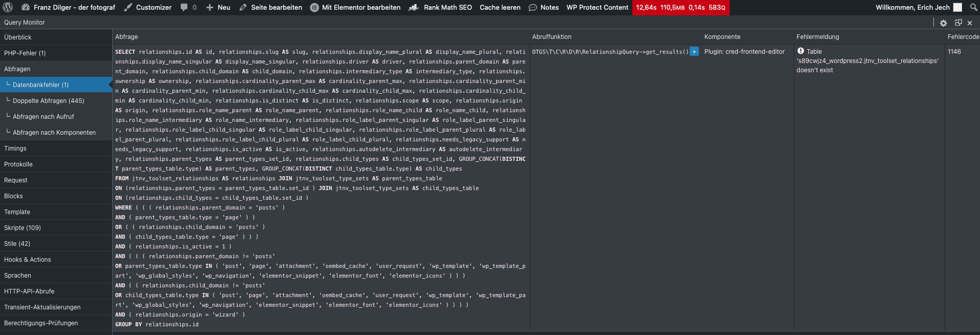Open the Abfragen panel
This screenshot has height=335, width=980.
click(56, 69)
